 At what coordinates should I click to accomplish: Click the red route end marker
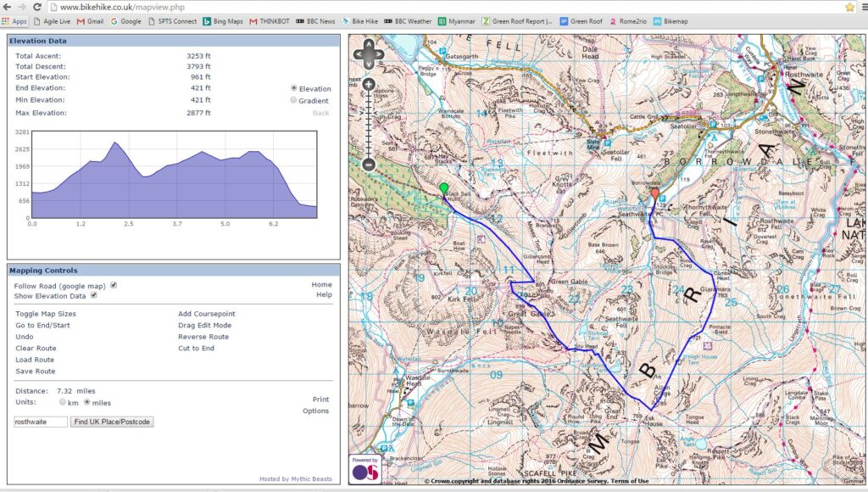pos(654,196)
